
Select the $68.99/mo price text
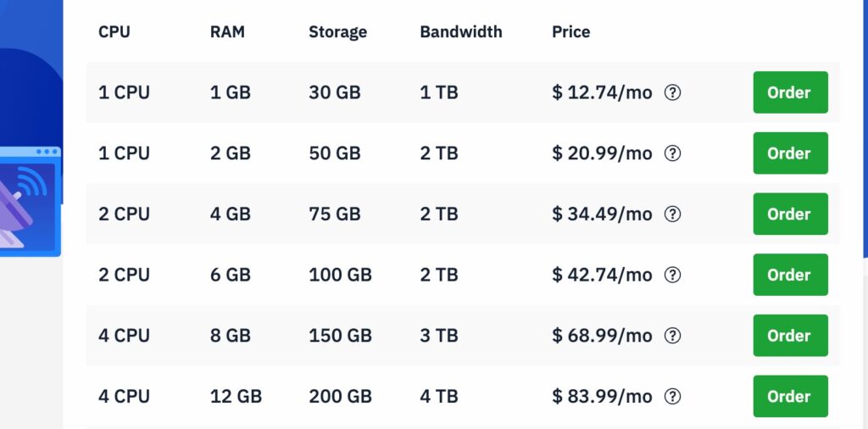pos(602,336)
